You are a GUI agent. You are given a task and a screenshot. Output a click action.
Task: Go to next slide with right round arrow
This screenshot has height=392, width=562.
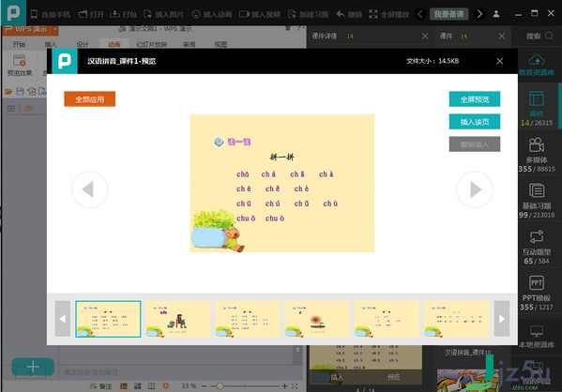tap(475, 189)
